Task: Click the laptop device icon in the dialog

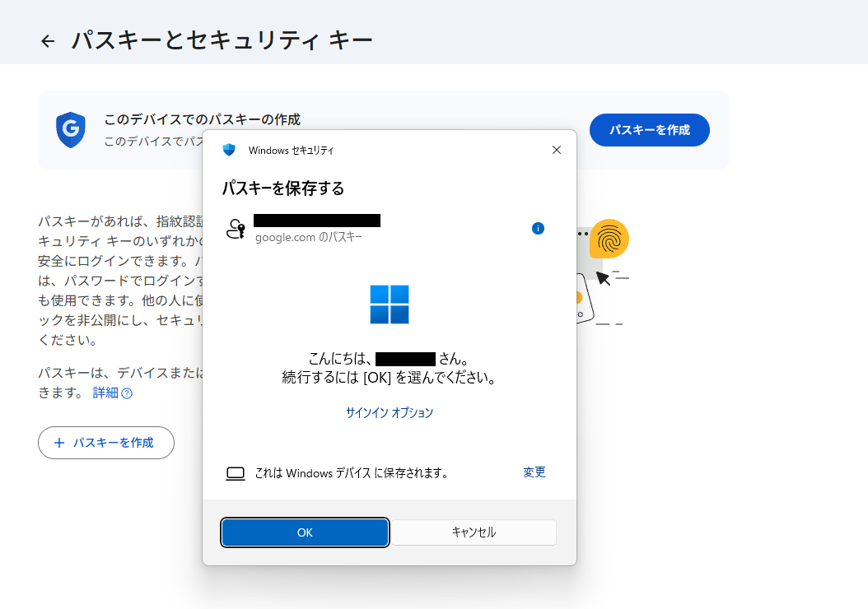Action: point(236,473)
